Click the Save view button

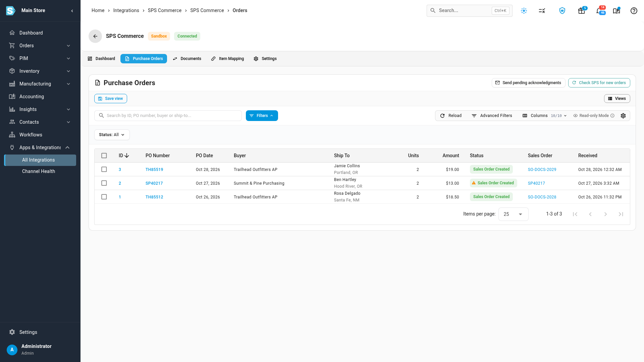[x=111, y=99]
